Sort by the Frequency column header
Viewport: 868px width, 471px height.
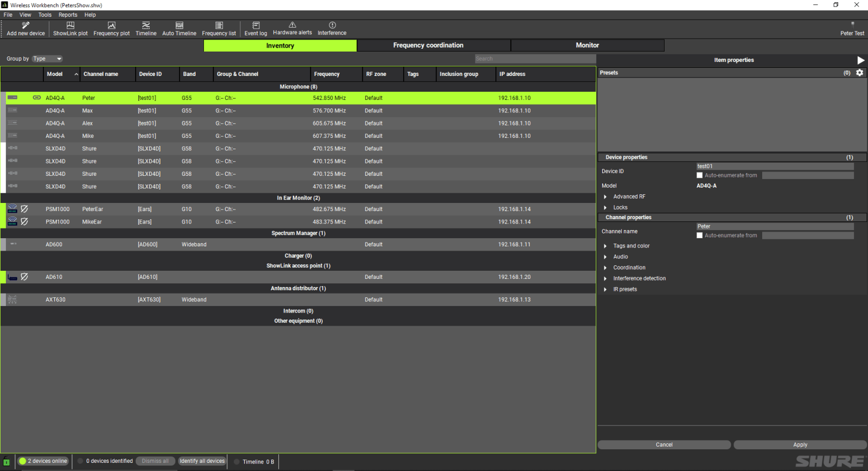pyautogui.click(x=336, y=74)
